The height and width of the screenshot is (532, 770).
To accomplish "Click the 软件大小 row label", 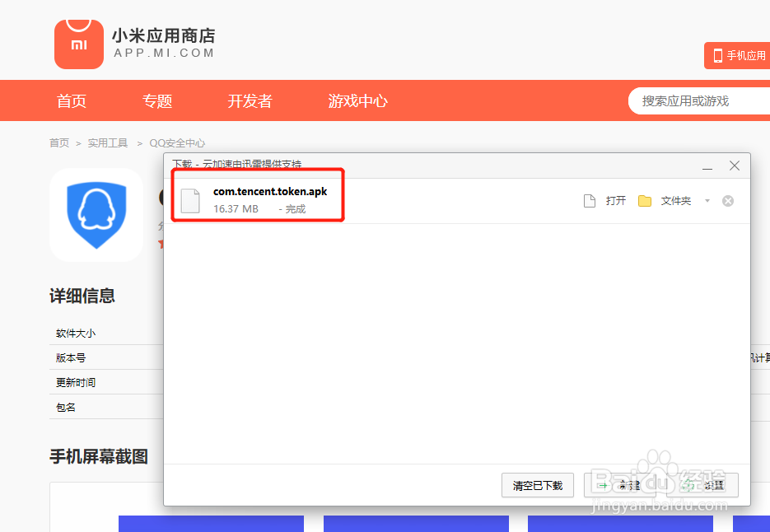I will coord(76,333).
